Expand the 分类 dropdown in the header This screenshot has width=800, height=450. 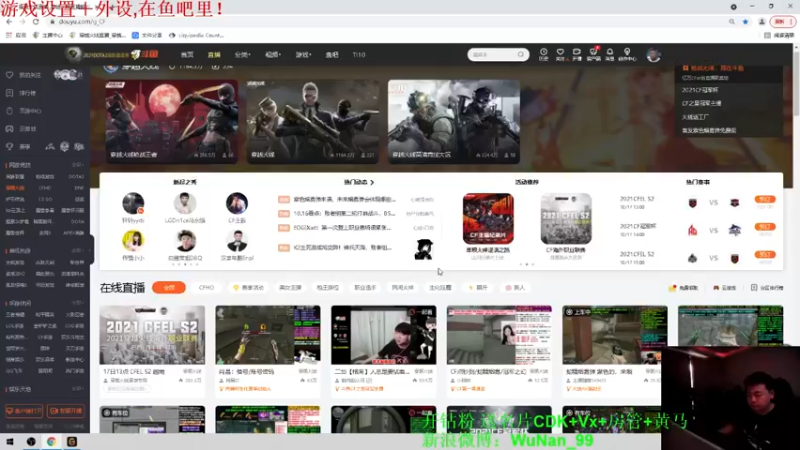[242, 55]
